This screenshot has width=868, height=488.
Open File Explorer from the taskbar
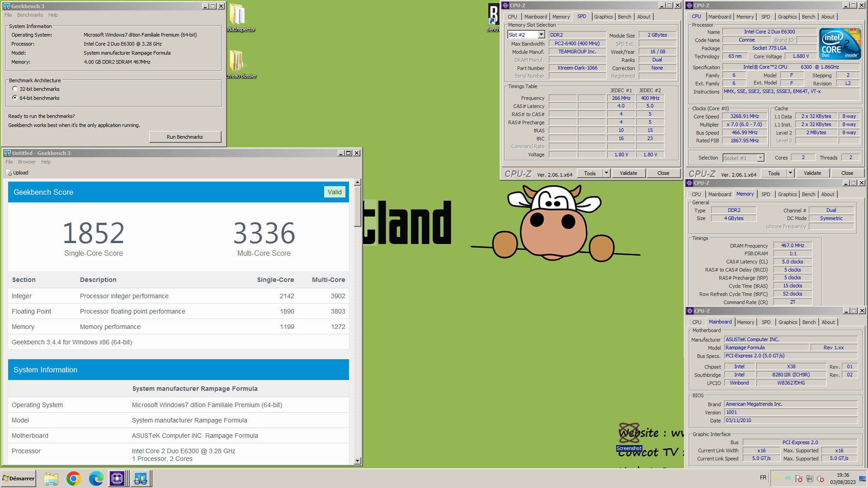tap(51, 479)
